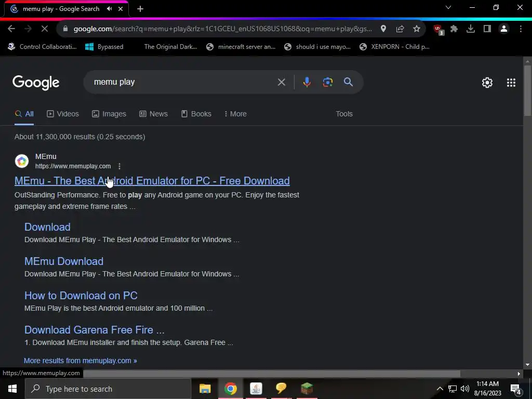Screen dimensions: 532x399
Task: Click the vertical page scrollbar
Action: (x=527, y=90)
